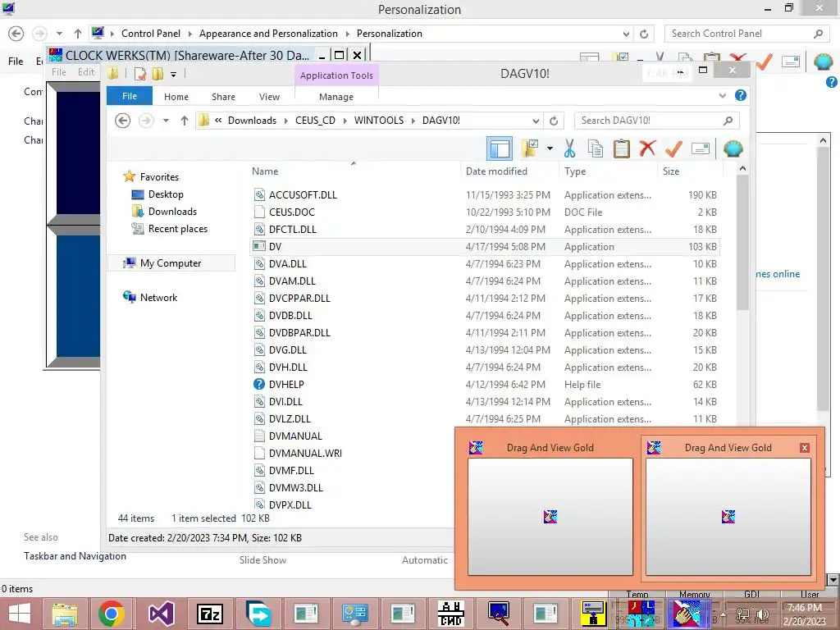The height and width of the screenshot is (630, 840).
Task: Switch to the Share ribbon tab
Action: coord(223,97)
